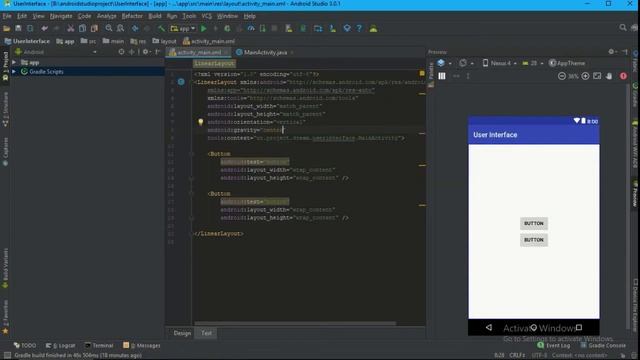Viewport: 640px width, 360px height.
Task: Click scroll from source target icon
Action: point(121,52)
